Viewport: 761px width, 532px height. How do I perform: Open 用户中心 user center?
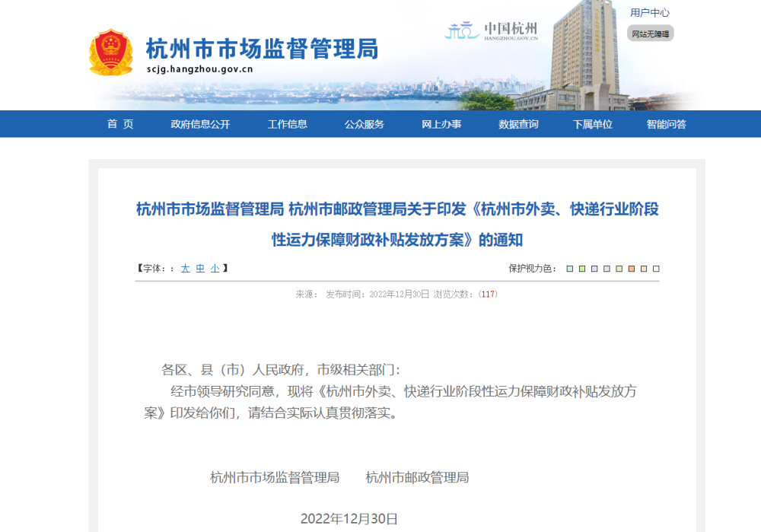coord(650,13)
